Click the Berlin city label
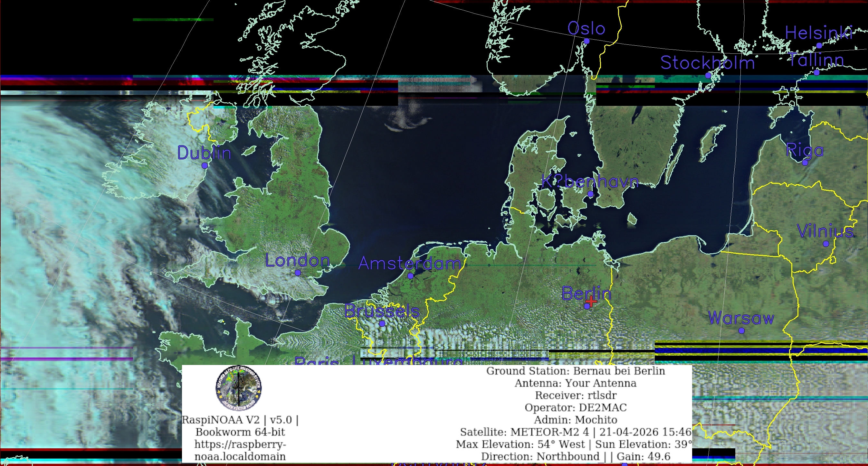868x466 pixels. (586, 293)
